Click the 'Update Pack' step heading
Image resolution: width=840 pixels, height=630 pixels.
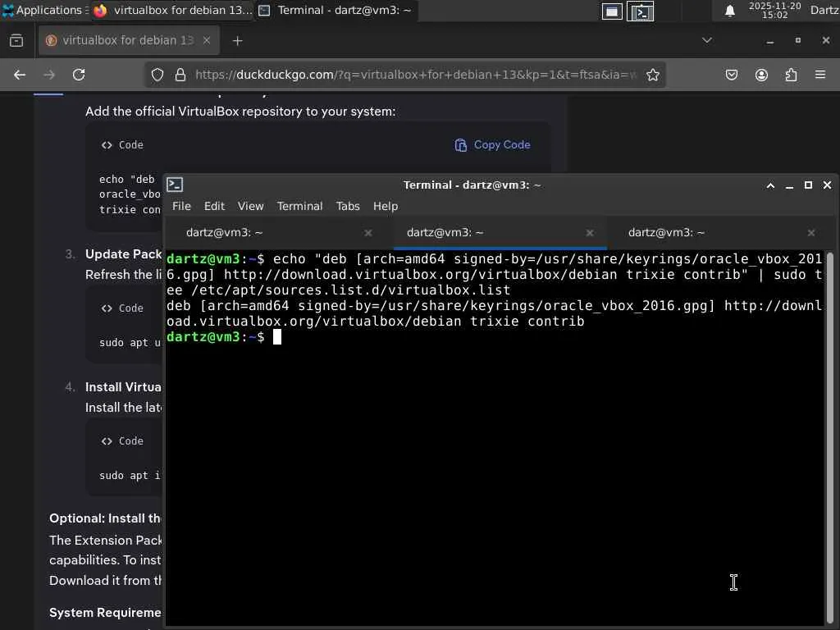click(x=123, y=254)
